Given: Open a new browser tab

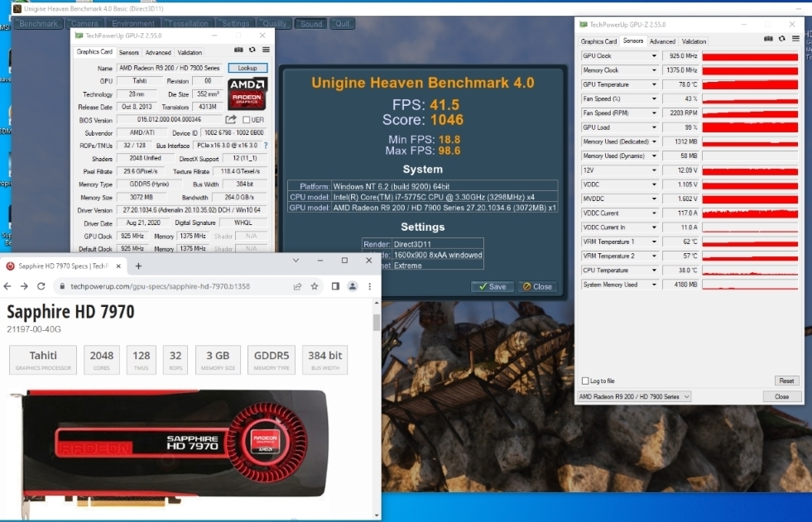Looking at the screenshot, I should coord(138,266).
